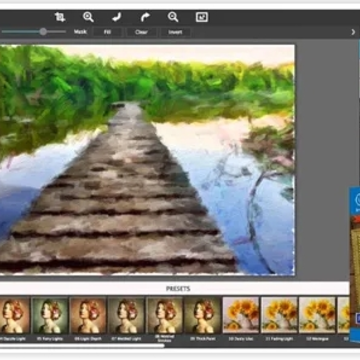Select the Fairy Lights preset thumbnail
360x360 pixels.
pos(50,315)
